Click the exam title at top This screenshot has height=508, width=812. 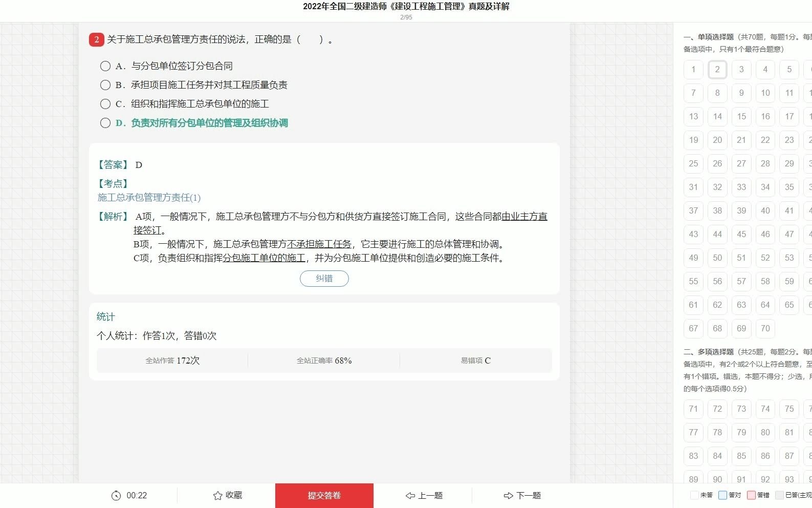pyautogui.click(x=406, y=7)
